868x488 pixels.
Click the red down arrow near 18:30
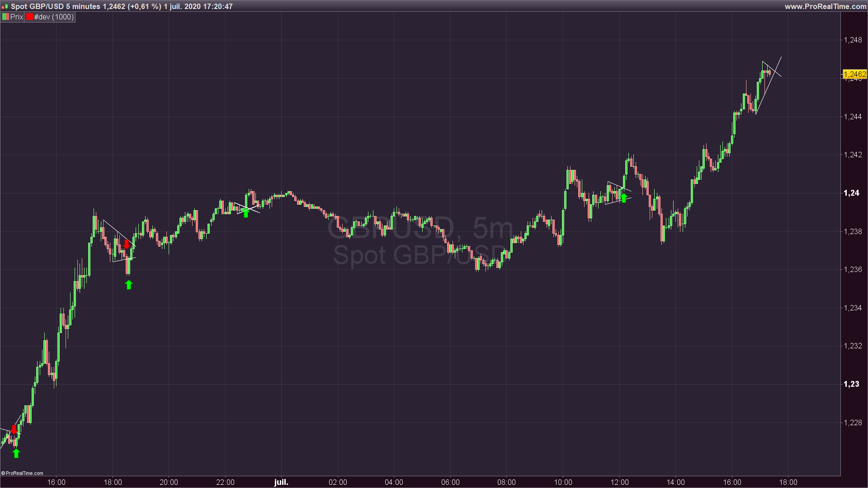click(x=127, y=244)
